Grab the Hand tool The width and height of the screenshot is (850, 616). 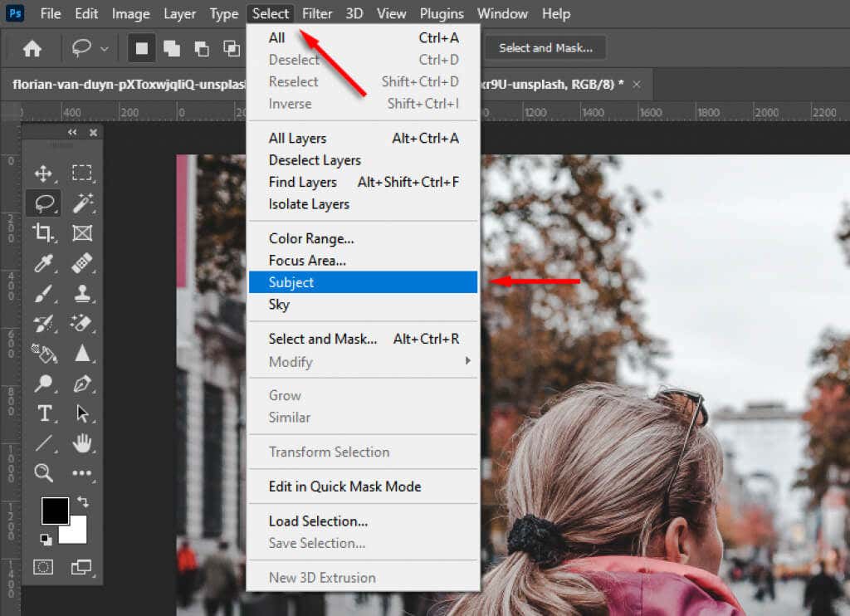pos(82,443)
